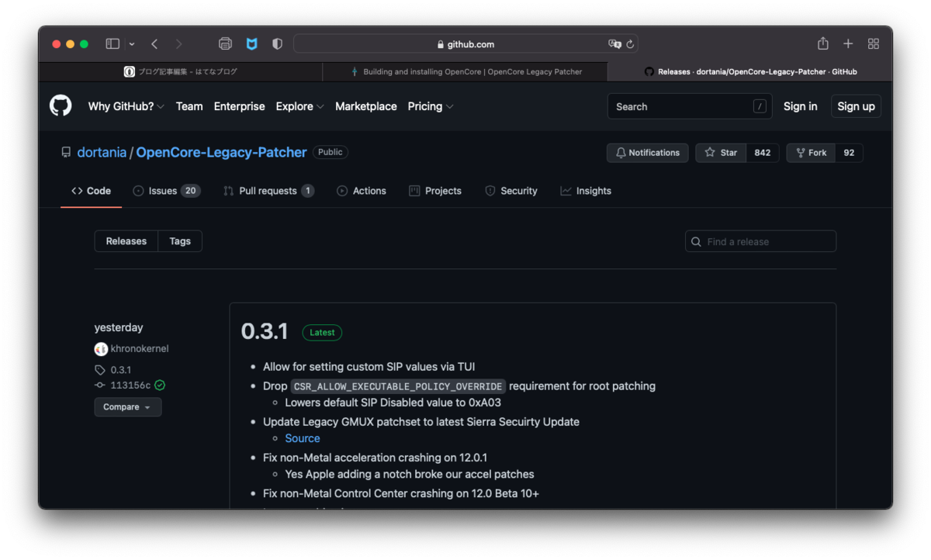Open the 0.3.1 release title
931x560 pixels.
pos(265,332)
